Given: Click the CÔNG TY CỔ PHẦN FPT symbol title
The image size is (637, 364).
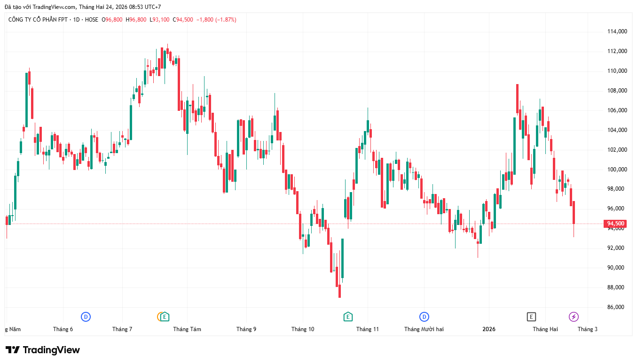Looking at the screenshot, I should pyautogui.click(x=39, y=20).
